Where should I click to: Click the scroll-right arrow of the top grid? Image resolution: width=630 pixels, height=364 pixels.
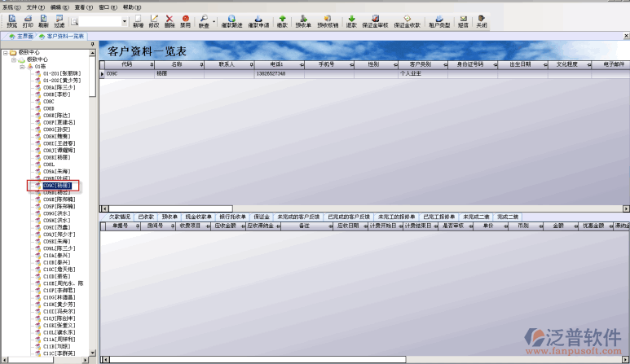pos(626,208)
